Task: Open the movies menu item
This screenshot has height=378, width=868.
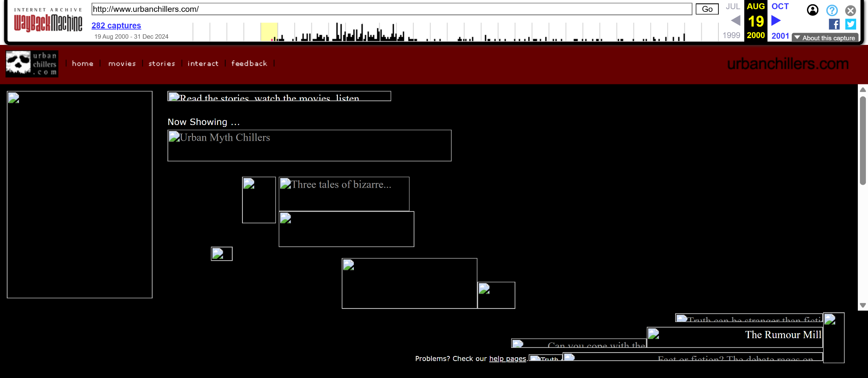Action: click(122, 64)
